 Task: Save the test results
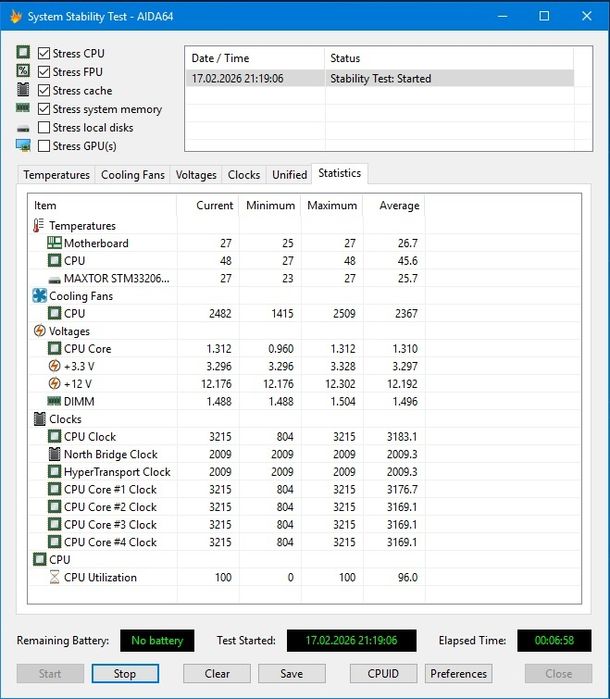click(292, 674)
